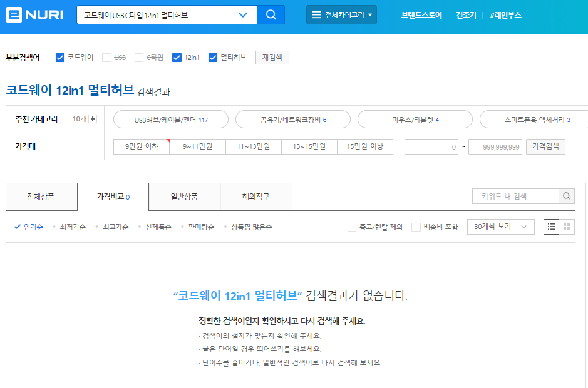
Task: Uncheck the 12in1 keyword checkbox
Action: (x=177, y=58)
